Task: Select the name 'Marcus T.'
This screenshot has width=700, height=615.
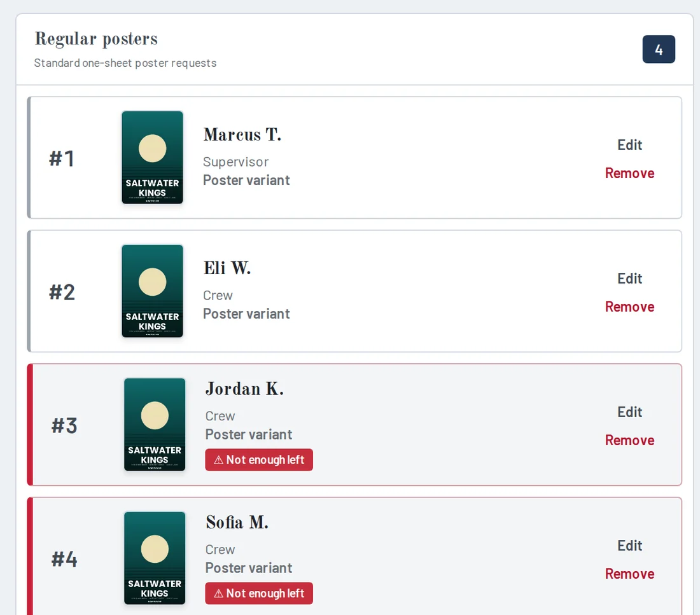Action: [242, 134]
